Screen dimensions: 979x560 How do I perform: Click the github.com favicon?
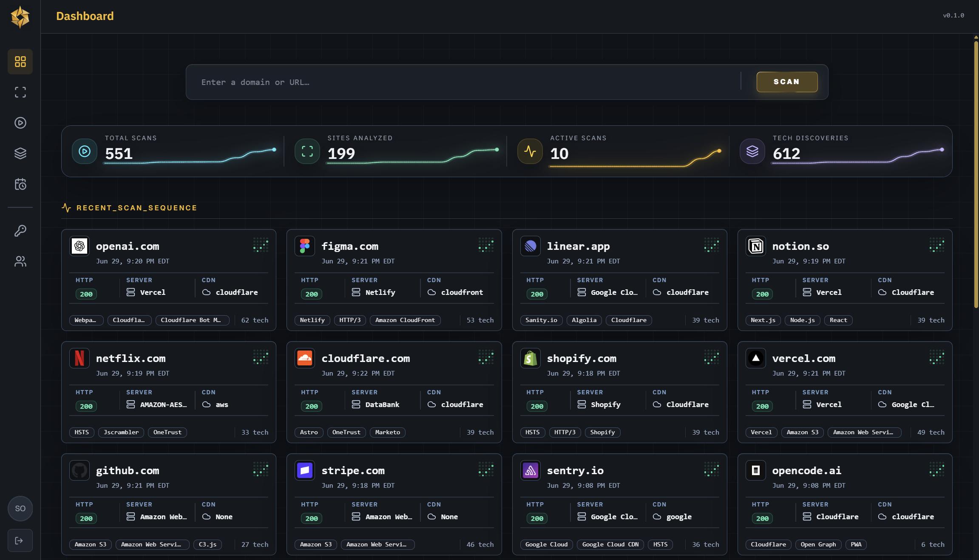[79, 470]
